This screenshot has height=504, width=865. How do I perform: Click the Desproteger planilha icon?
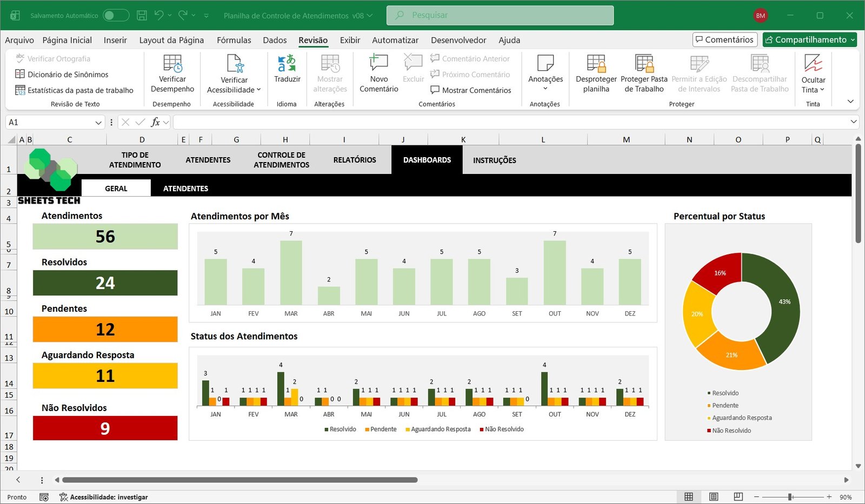click(x=596, y=64)
